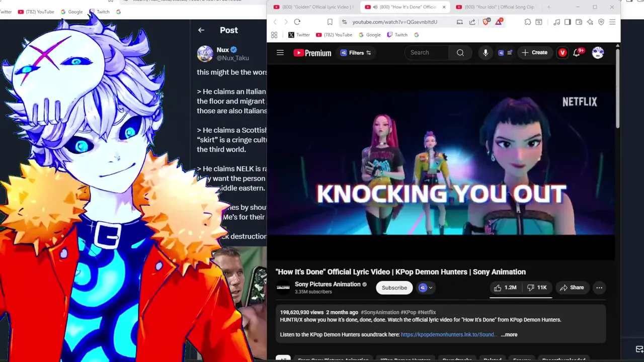Screen dimensions: 644x362
Task: Open Nux profile avatar in Post window
Action: (x=205, y=54)
